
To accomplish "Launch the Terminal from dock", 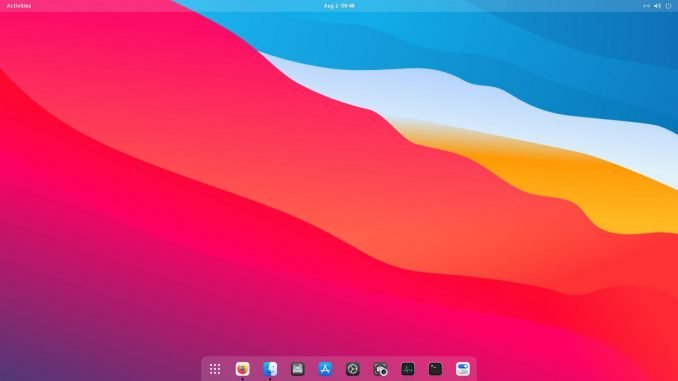I will 435,369.
